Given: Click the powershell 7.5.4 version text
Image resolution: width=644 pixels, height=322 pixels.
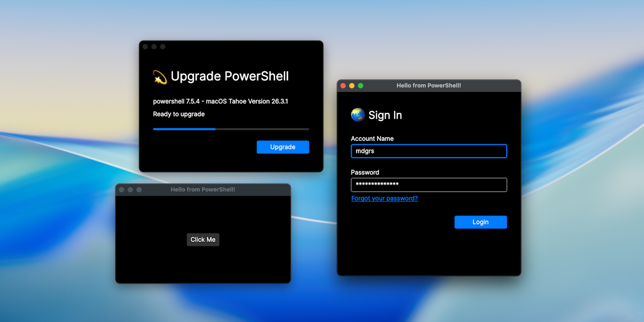Looking at the screenshot, I should (x=220, y=101).
